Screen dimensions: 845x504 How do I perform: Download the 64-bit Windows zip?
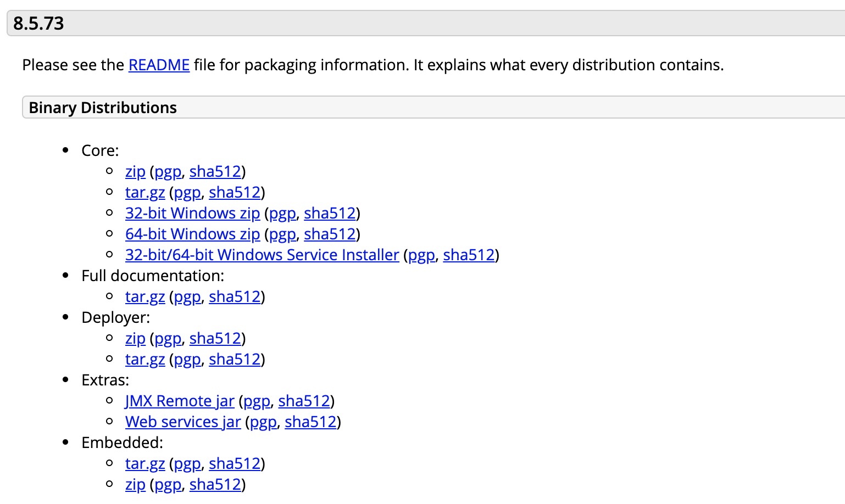click(193, 234)
